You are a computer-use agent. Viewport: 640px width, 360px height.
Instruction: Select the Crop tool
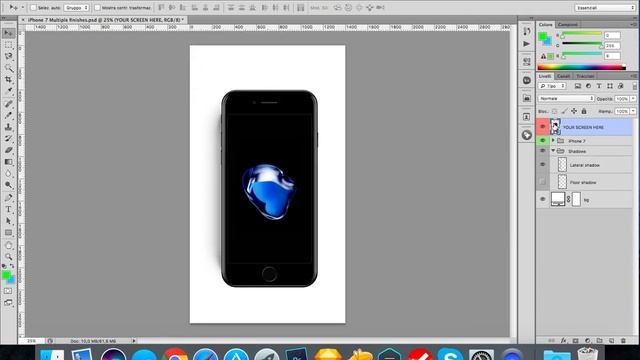[x=8, y=79]
